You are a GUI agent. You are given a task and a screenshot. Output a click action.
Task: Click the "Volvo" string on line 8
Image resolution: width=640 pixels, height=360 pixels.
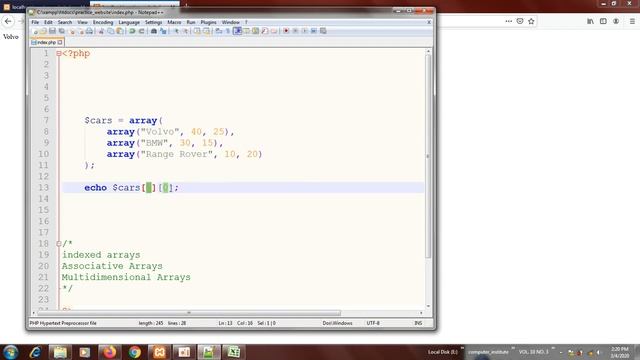160,132
